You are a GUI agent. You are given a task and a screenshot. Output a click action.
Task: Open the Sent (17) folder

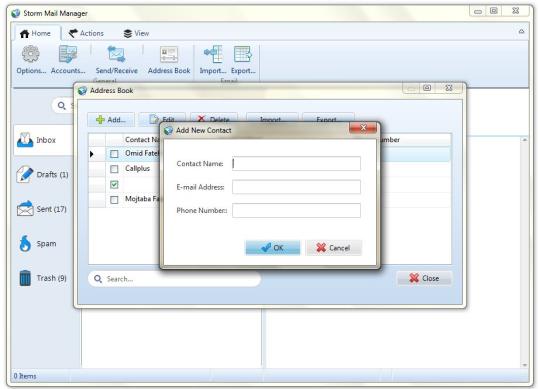pos(42,209)
